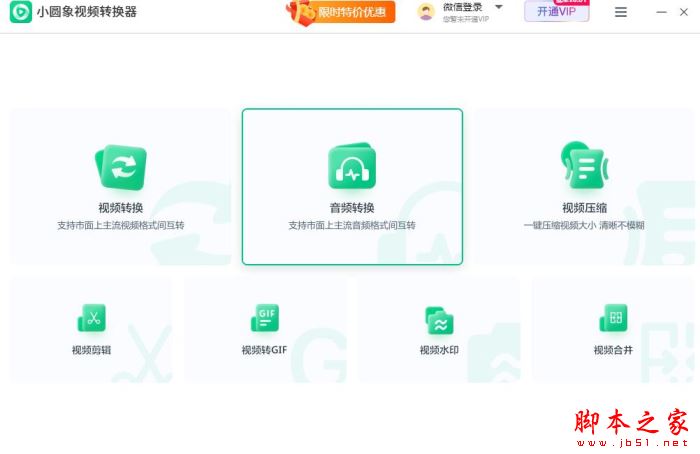Open the 视频水印 watermark icon

439,321
